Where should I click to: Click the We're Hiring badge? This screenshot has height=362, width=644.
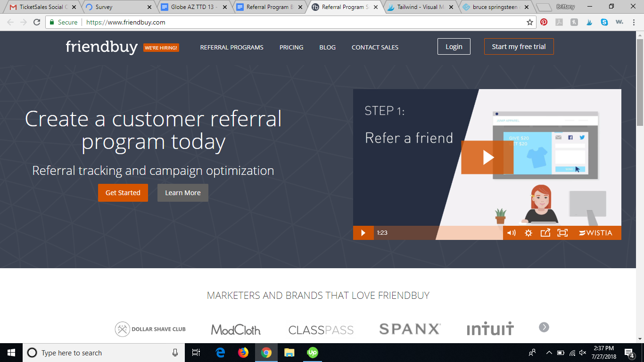(161, 48)
